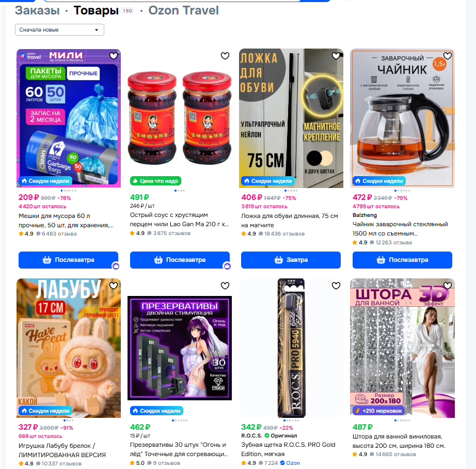Open the shoe horn 75 см product image
This screenshot has height=469, width=476.
click(291, 118)
